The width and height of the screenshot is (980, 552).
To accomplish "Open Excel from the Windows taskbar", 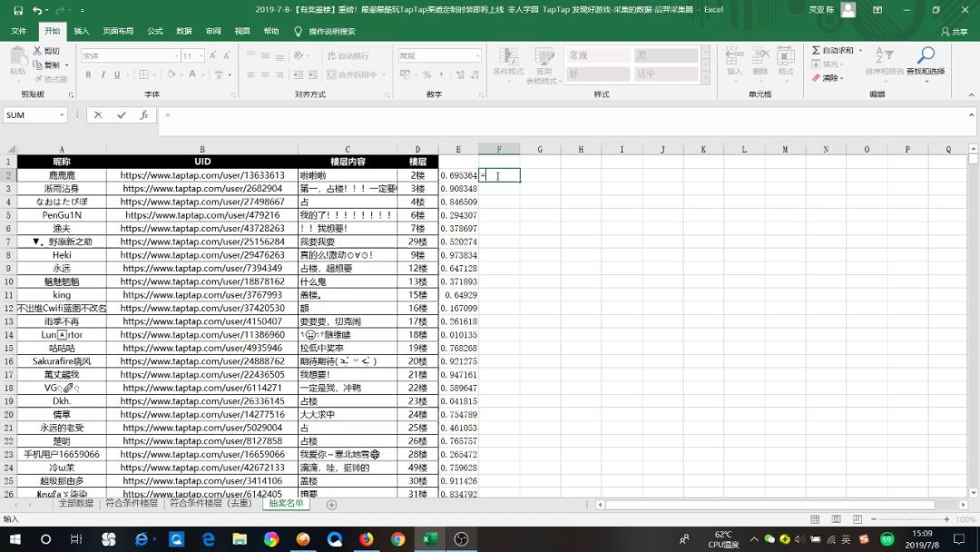I will 428,538.
